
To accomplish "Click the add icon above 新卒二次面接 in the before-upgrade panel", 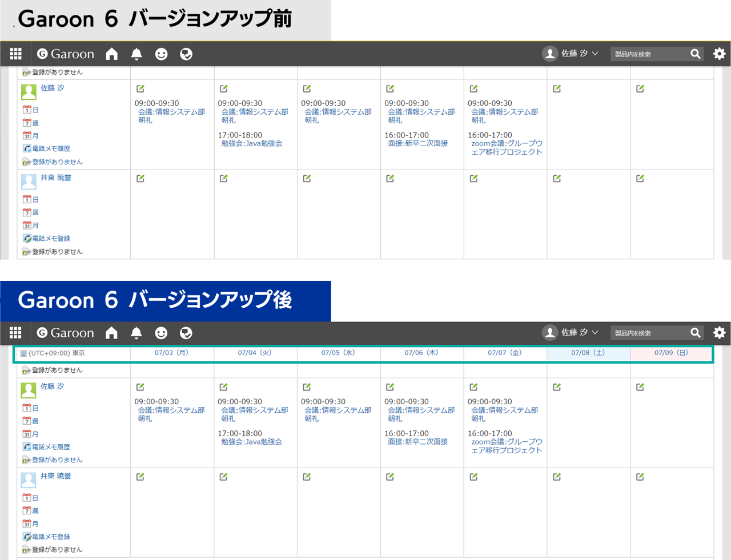I will pyautogui.click(x=390, y=88).
